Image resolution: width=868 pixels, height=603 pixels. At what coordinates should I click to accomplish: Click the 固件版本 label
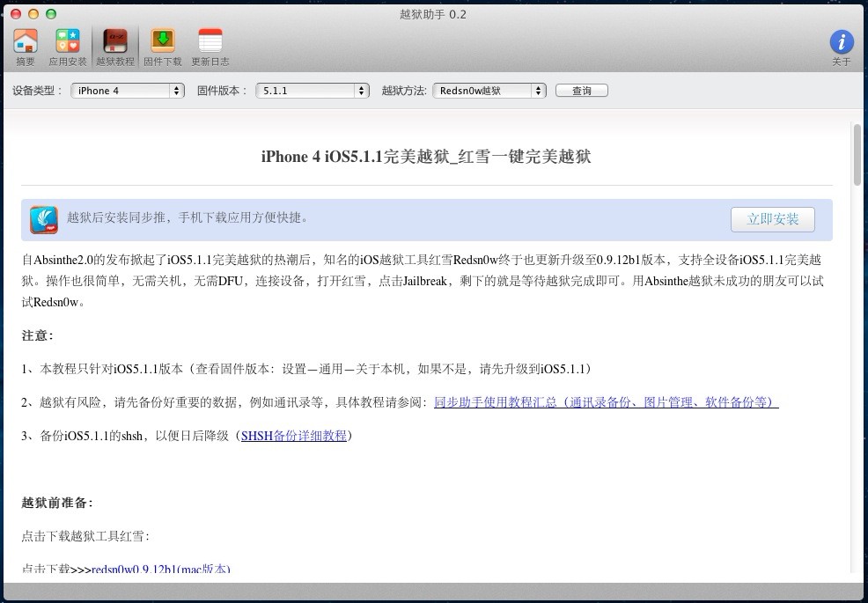point(222,91)
